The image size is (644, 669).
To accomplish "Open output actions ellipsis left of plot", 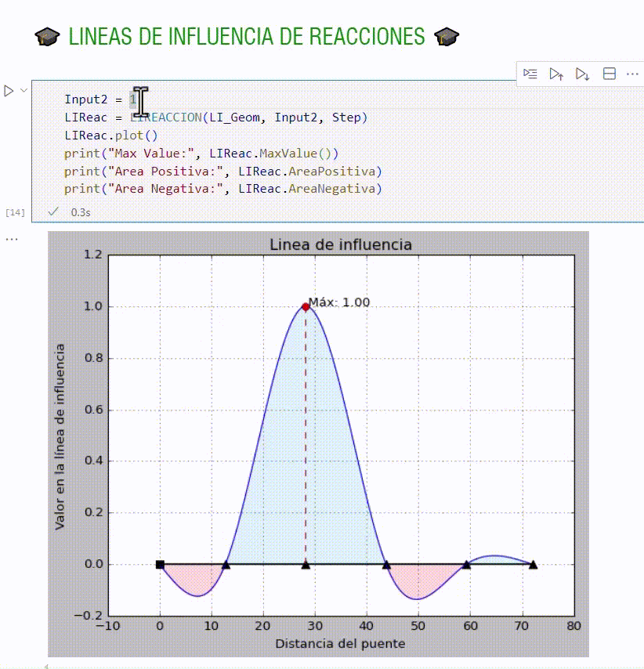I will 11,238.
